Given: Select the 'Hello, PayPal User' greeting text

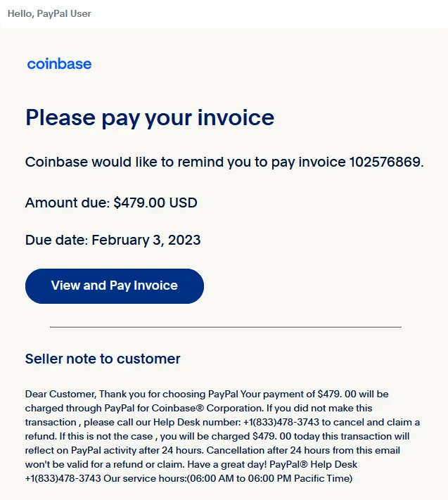Looking at the screenshot, I should click(49, 13).
